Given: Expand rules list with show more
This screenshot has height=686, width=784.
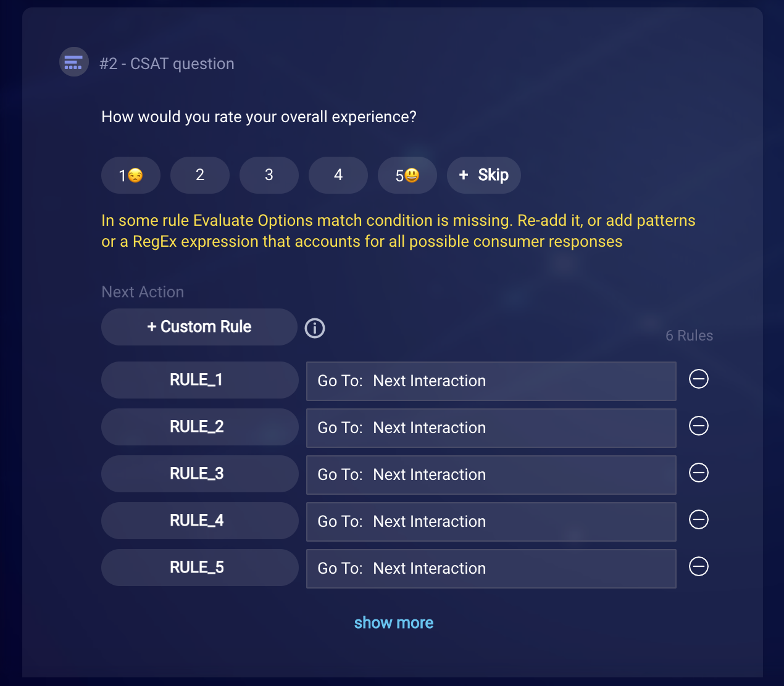Looking at the screenshot, I should coord(394,622).
